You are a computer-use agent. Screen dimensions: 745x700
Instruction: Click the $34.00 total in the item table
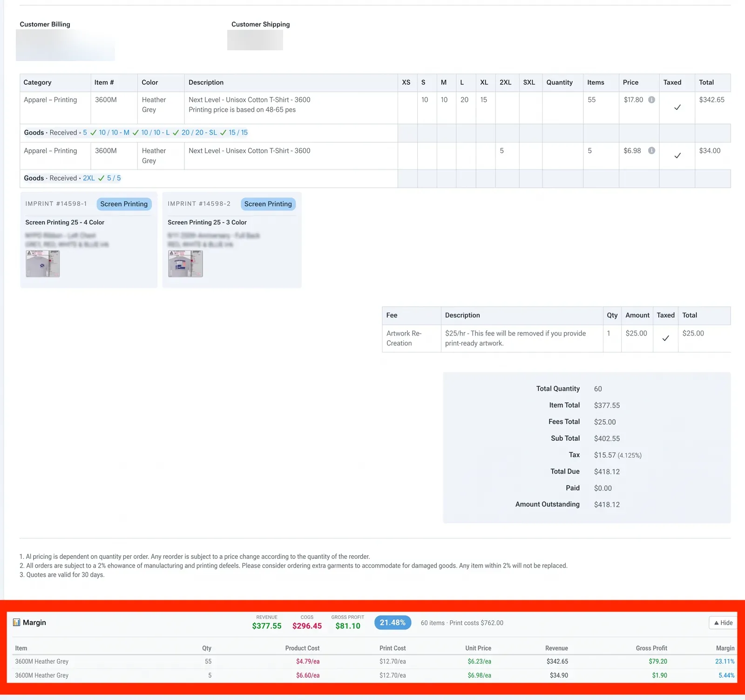click(710, 150)
